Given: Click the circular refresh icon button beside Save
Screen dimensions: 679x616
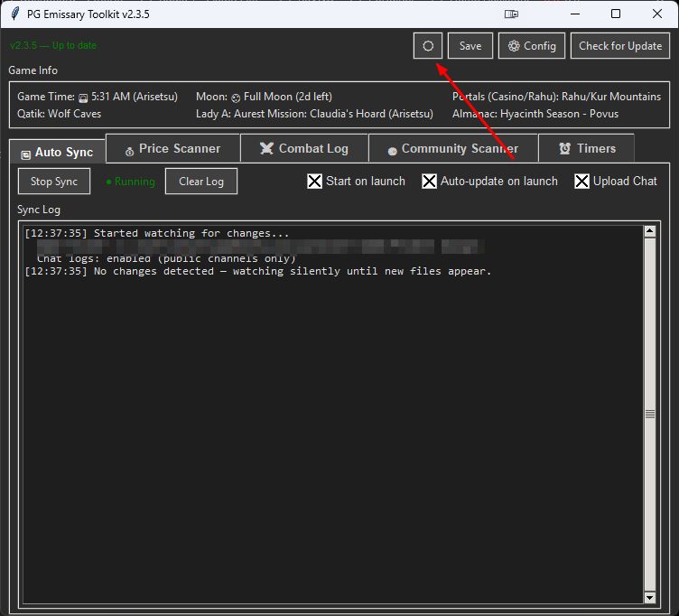Looking at the screenshot, I should [x=428, y=46].
